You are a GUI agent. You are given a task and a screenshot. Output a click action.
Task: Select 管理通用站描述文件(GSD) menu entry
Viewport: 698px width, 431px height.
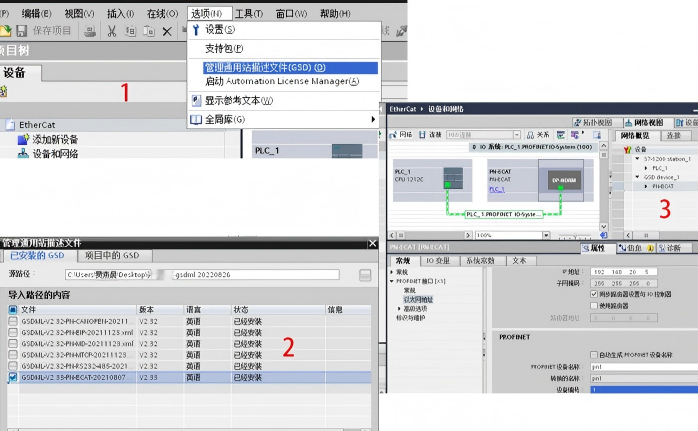click(x=290, y=68)
